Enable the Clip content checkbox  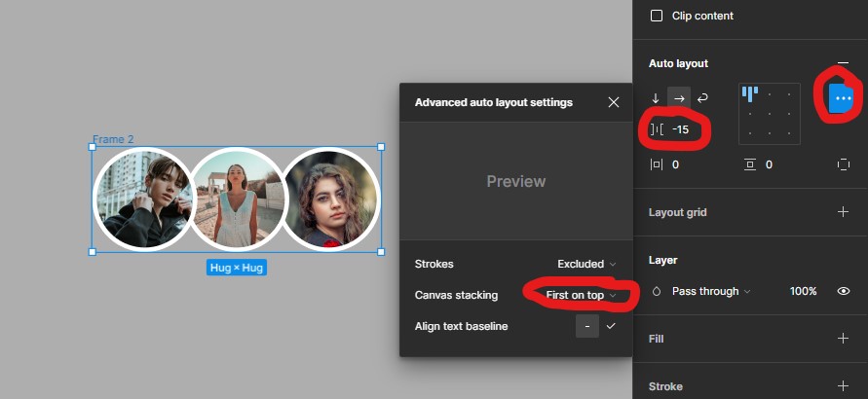click(x=657, y=16)
